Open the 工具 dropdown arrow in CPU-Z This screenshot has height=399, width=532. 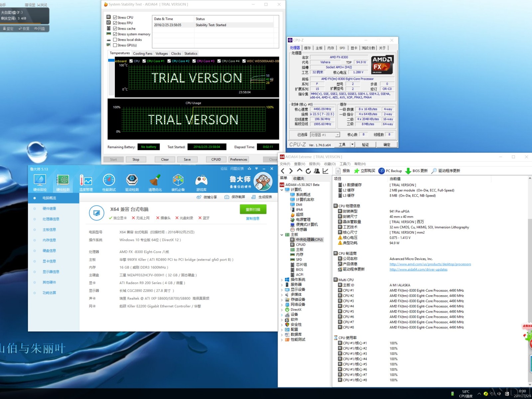click(352, 145)
